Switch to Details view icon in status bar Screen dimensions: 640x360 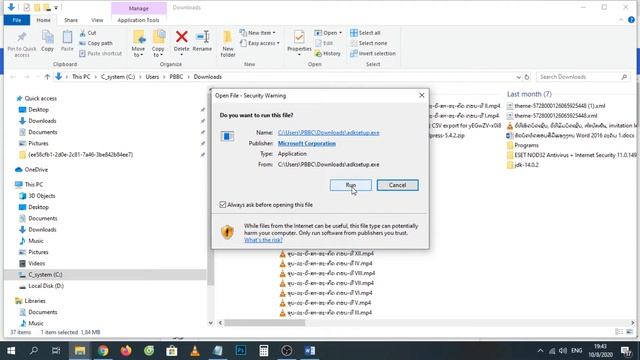pos(619,332)
